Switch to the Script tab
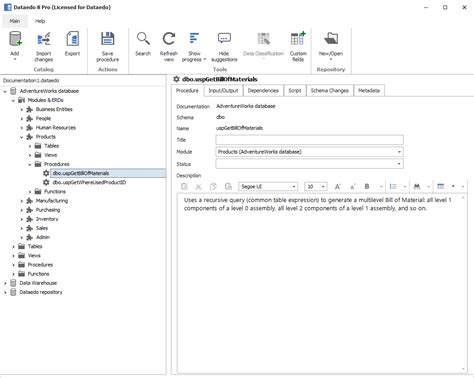474x378 pixels. 295,91
